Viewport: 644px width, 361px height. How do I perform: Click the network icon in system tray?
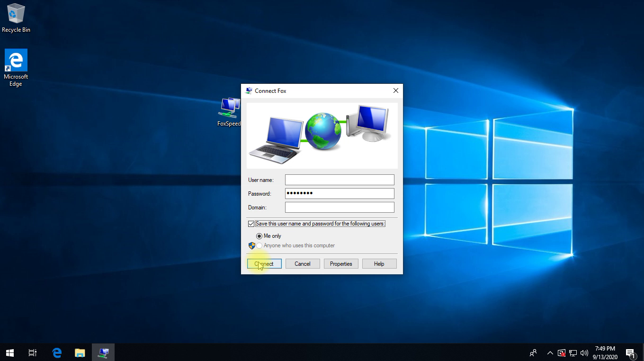point(573,353)
